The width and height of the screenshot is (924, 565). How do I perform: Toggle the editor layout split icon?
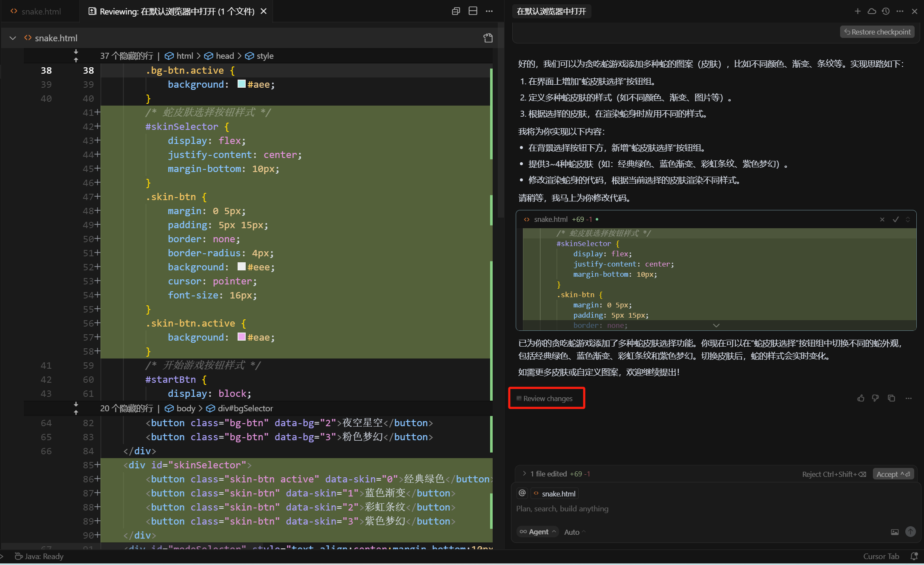[x=473, y=11]
